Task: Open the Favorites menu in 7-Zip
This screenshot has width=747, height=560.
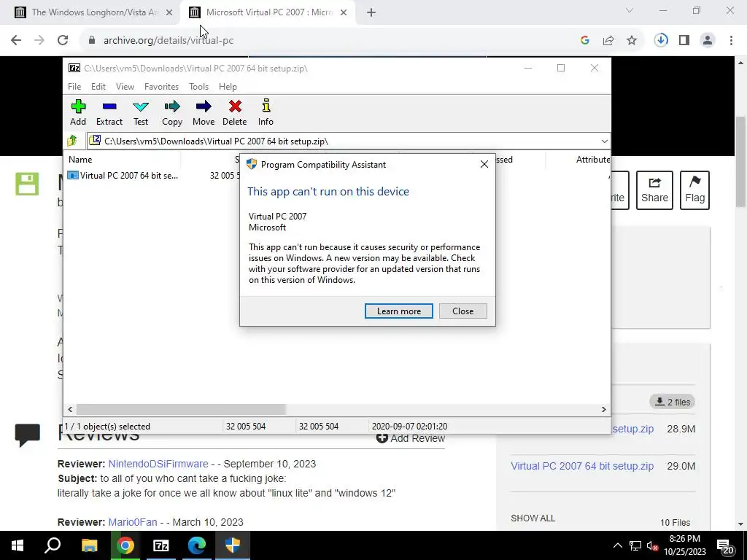Action: pos(161,87)
